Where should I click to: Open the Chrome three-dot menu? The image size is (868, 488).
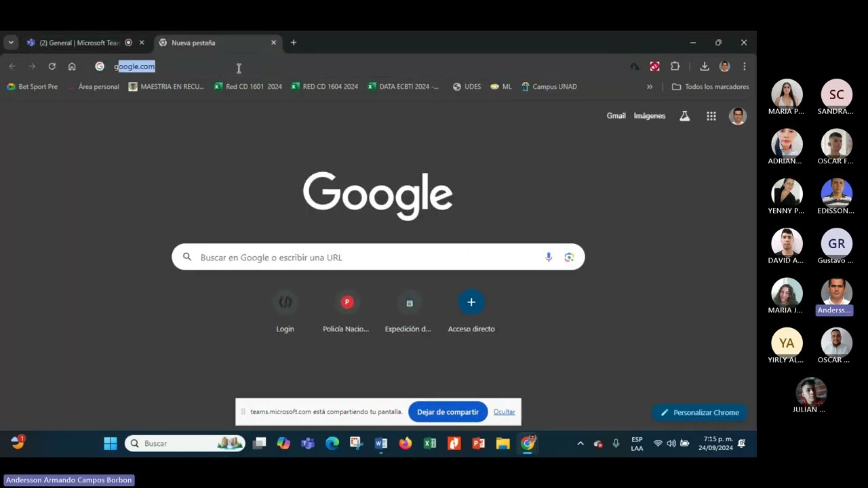tap(744, 66)
